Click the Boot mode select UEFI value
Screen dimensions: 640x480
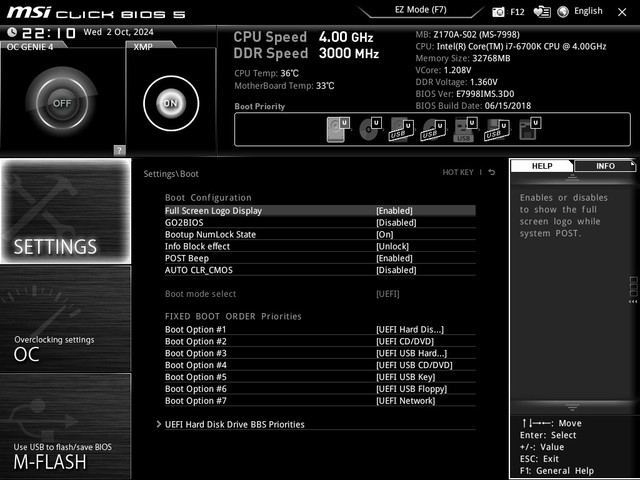388,294
